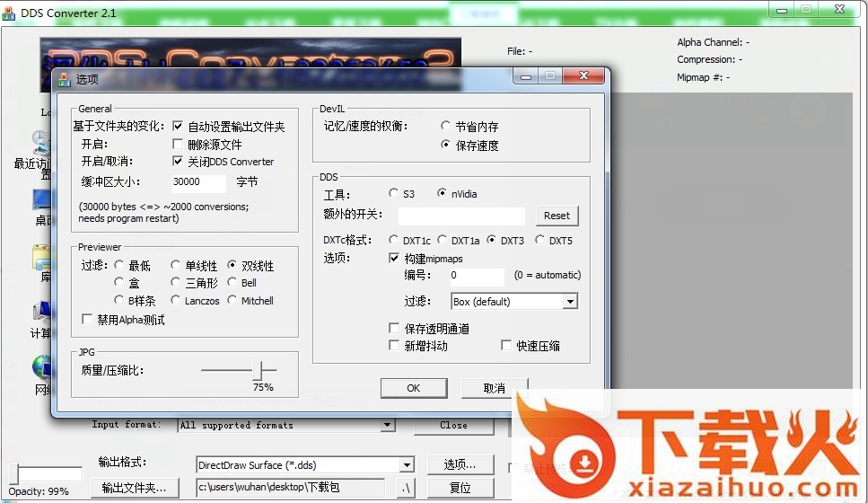The image size is (868, 503).
Task: Enable the 禁用Alpha测试 checkbox
Action: (87, 319)
